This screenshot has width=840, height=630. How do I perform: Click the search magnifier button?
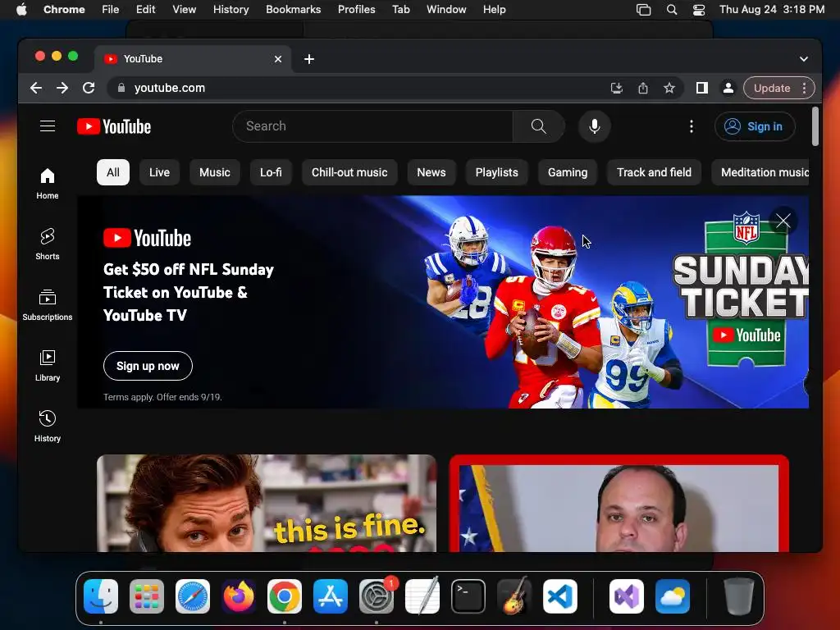[x=538, y=126]
